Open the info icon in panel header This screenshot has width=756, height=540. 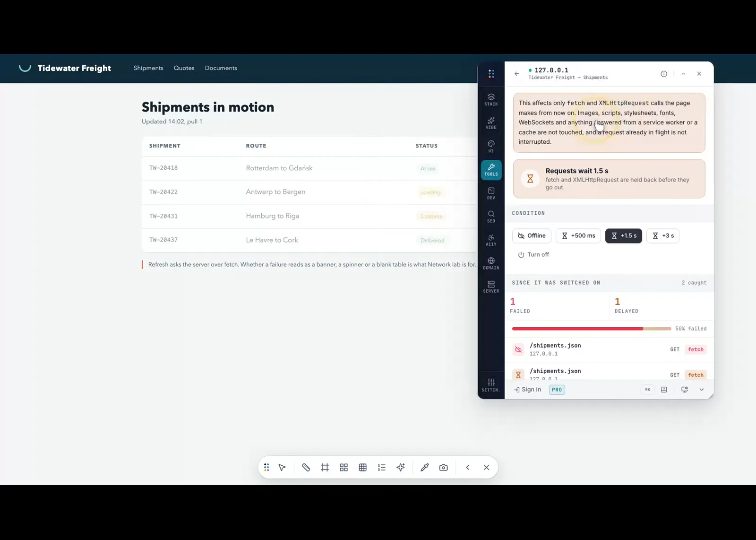pos(664,74)
